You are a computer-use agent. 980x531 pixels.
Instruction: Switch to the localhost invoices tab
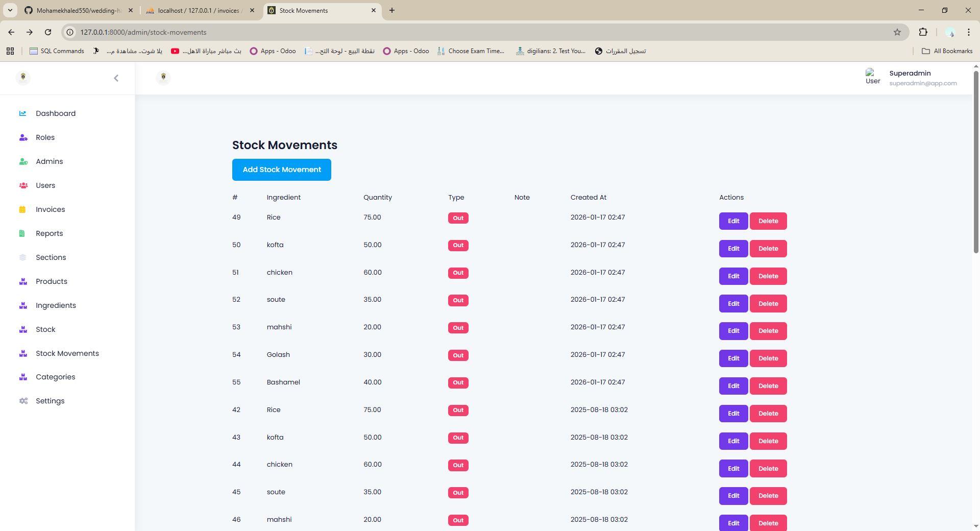(199, 10)
